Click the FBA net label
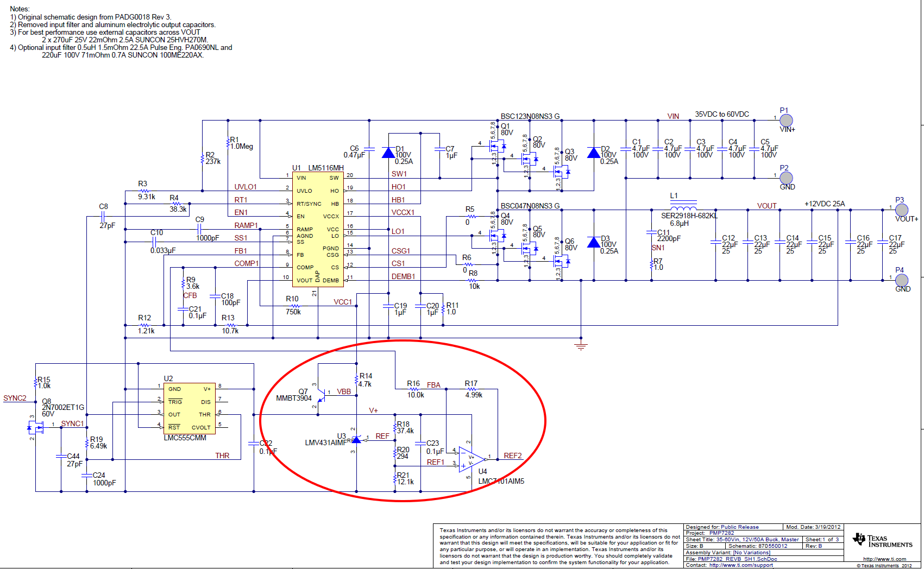 (x=433, y=385)
